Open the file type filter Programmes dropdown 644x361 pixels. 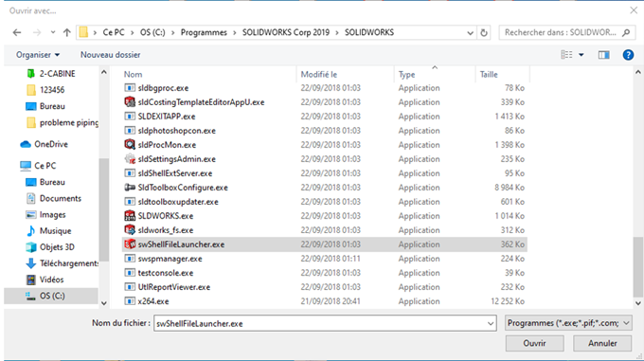point(568,323)
